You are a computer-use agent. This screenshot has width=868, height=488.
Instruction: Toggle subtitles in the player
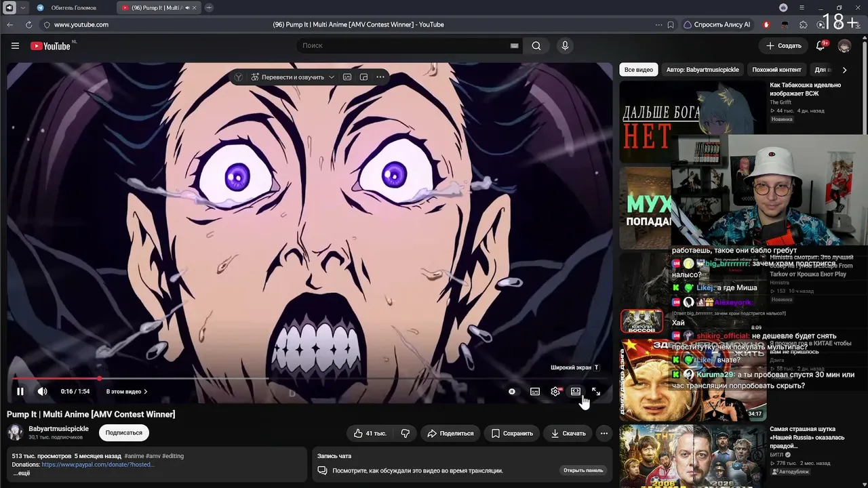tap(535, 391)
